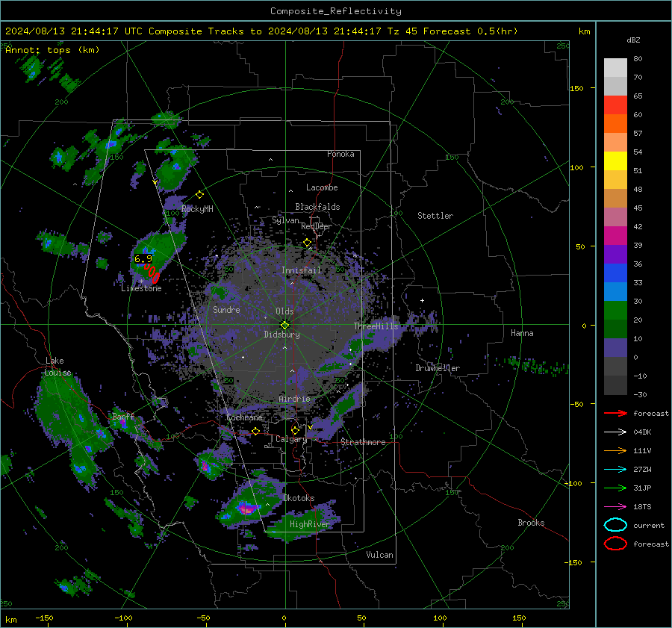This screenshot has width=672, height=628.
Task: Click the Strathmore city label
Action: point(363,442)
